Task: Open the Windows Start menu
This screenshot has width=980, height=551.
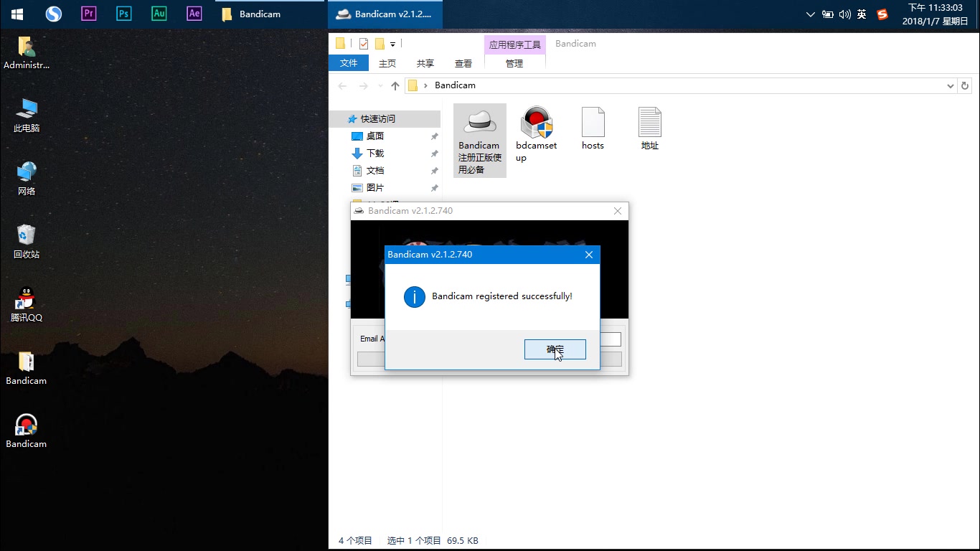Action: [17, 14]
